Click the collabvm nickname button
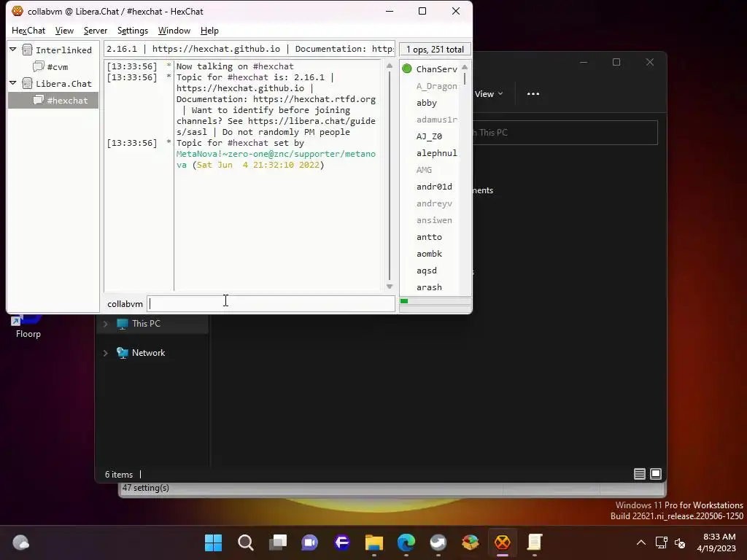Viewport: 747px width, 560px height. pos(125,304)
